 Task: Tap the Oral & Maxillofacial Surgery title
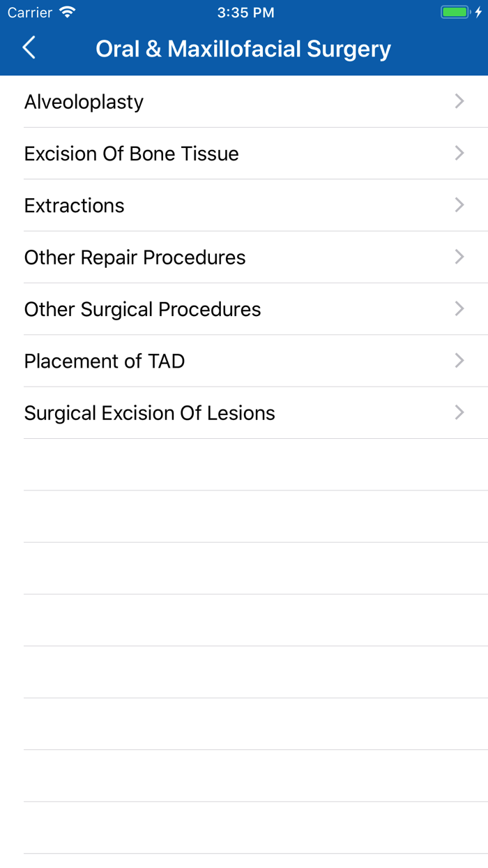point(243,47)
